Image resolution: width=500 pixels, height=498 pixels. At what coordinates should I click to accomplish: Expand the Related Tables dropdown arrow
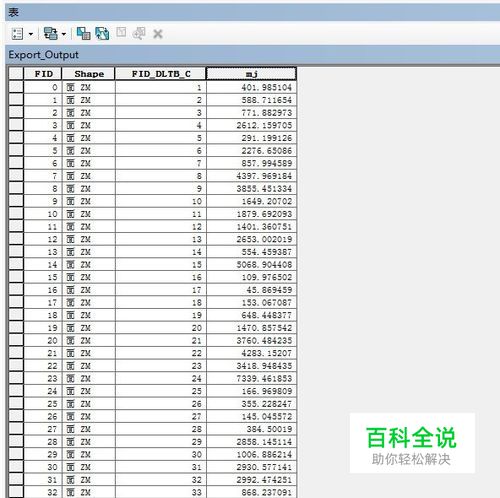click(x=64, y=34)
